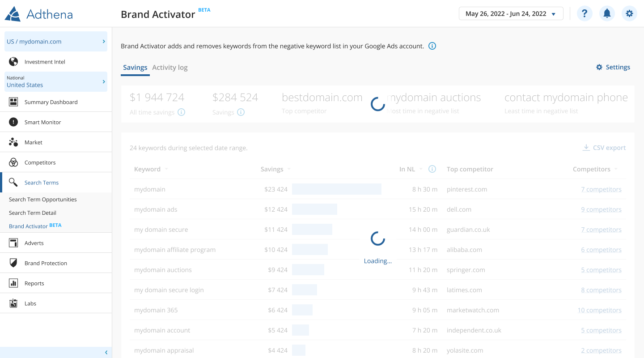This screenshot has height=358, width=644.
Task: Click the Investment Intel globe icon
Action: point(13,62)
